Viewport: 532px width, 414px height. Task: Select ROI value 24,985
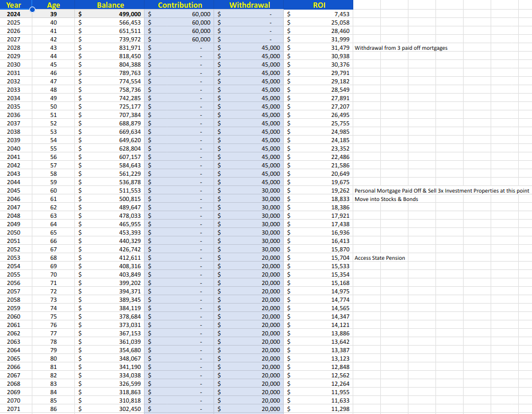coord(318,131)
